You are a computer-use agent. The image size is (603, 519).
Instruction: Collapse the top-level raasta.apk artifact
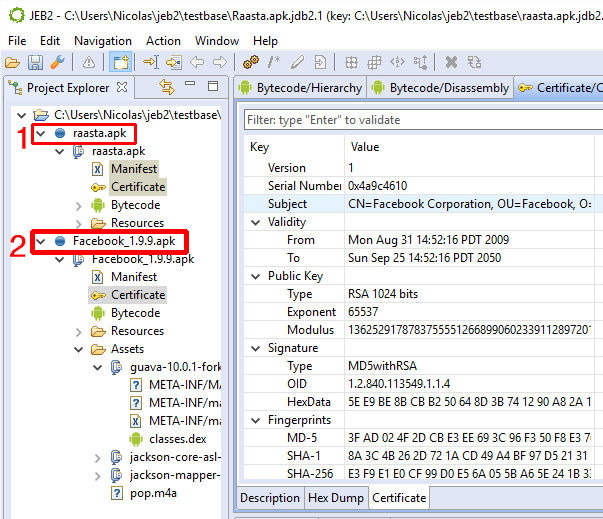tap(40, 133)
